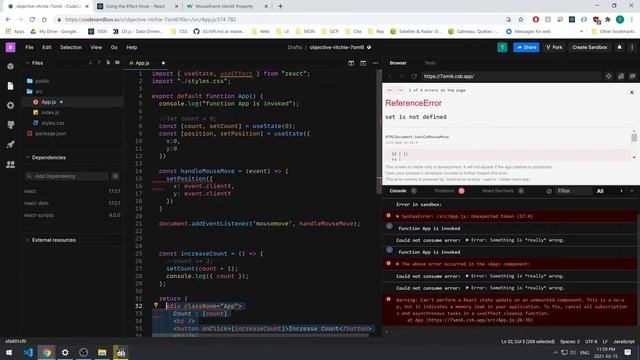Click the dependency list icon beside search

click(x=116, y=176)
